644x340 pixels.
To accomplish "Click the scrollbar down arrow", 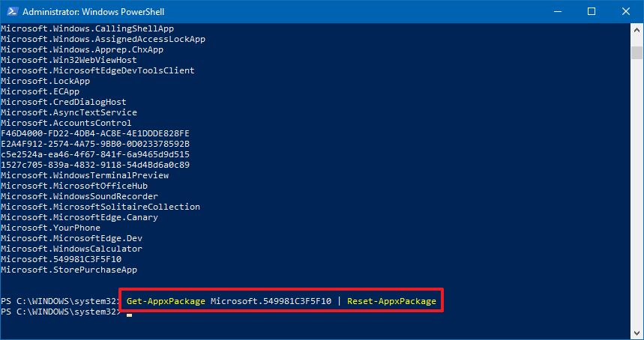I will pyautogui.click(x=637, y=331).
